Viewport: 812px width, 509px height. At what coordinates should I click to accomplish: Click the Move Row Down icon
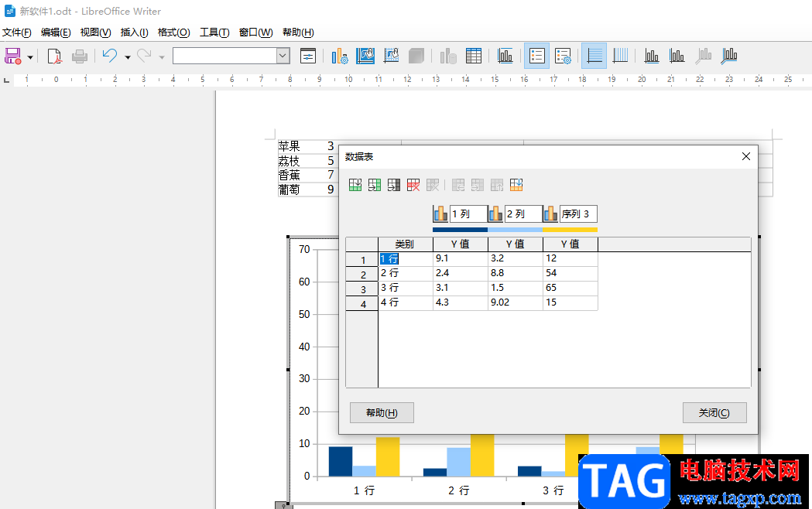click(516, 185)
